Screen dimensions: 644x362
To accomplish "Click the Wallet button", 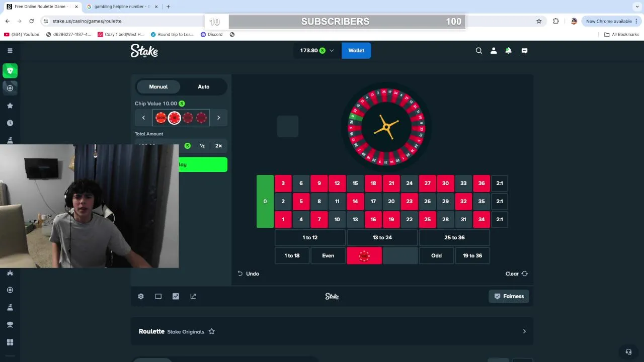I will pos(356,50).
